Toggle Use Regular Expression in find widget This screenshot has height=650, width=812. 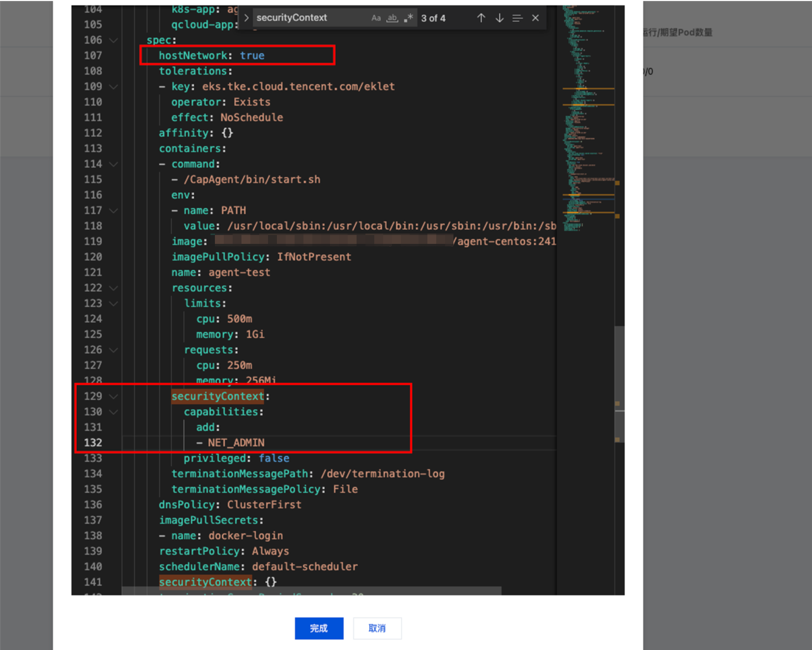coord(408,18)
